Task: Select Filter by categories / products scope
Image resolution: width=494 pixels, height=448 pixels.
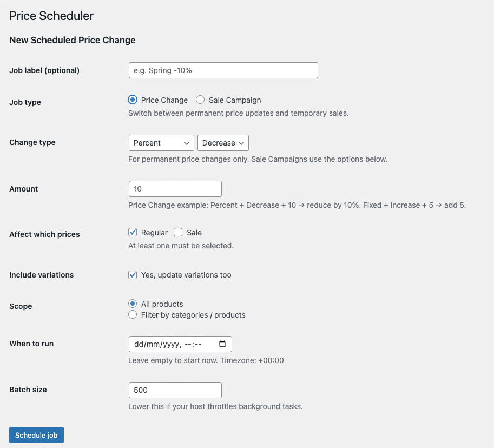Action: pos(133,314)
